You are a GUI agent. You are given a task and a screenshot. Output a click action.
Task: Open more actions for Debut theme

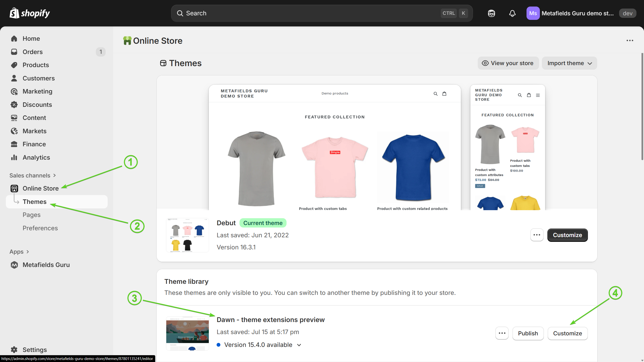pyautogui.click(x=537, y=235)
